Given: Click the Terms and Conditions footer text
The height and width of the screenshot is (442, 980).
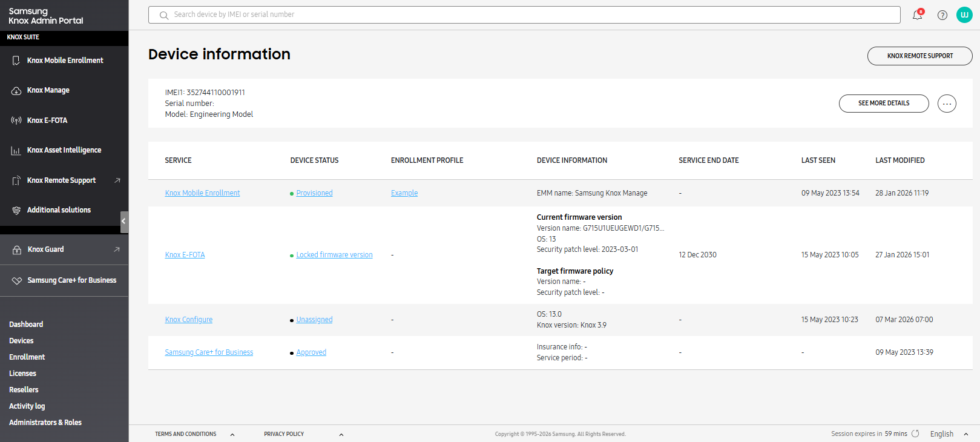Looking at the screenshot, I should tap(185, 434).
